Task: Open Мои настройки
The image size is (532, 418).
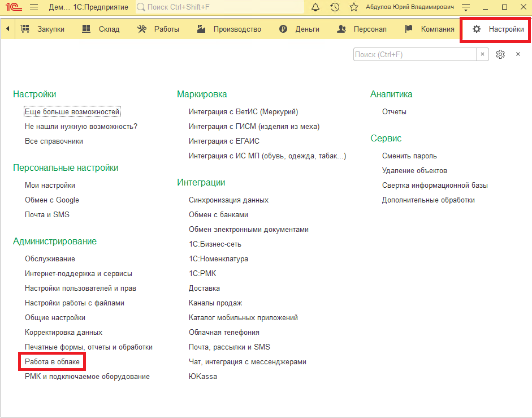Action: [x=50, y=185]
